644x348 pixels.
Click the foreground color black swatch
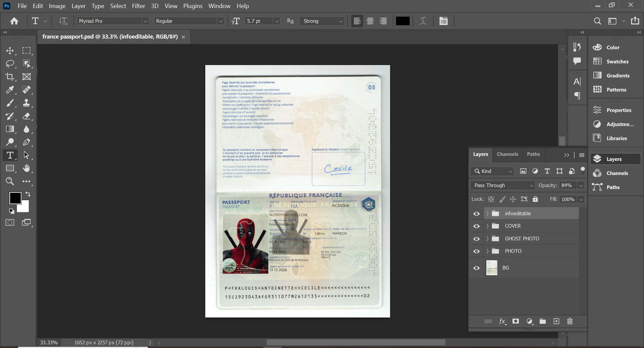click(x=15, y=198)
